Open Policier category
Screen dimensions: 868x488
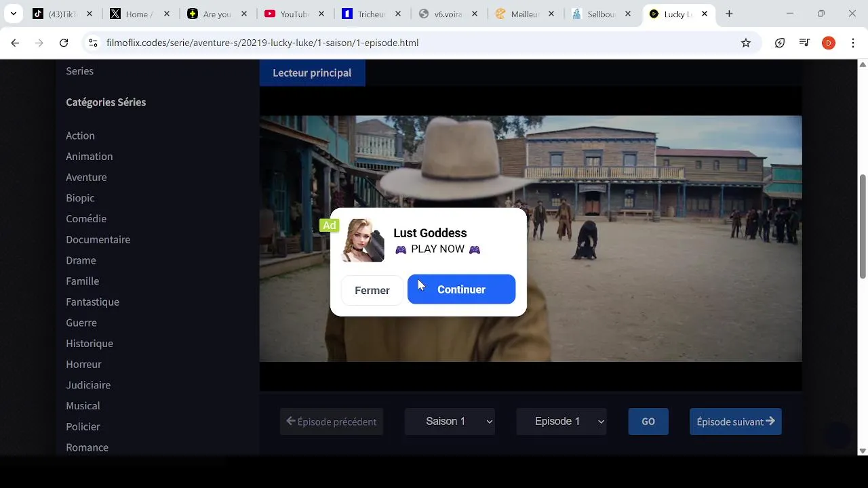[83, 426]
